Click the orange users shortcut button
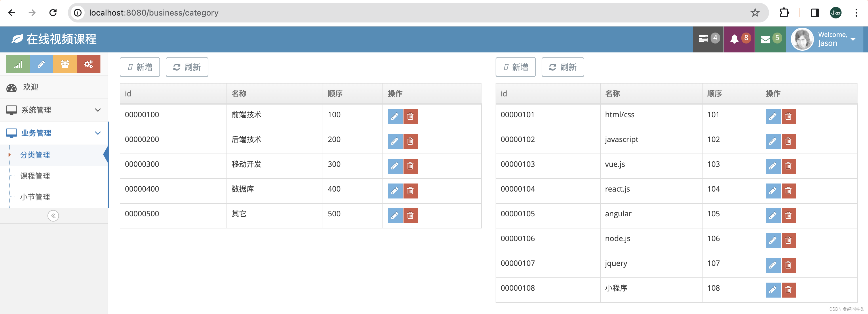Screen dimensions: 868x314 pos(65,64)
